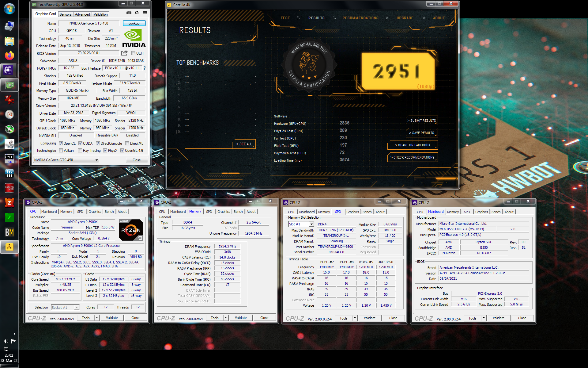Open the Slot #1 memory slot dropdown
Image resolution: width=588 pixels, height=368 pixels.
(302, 224)
